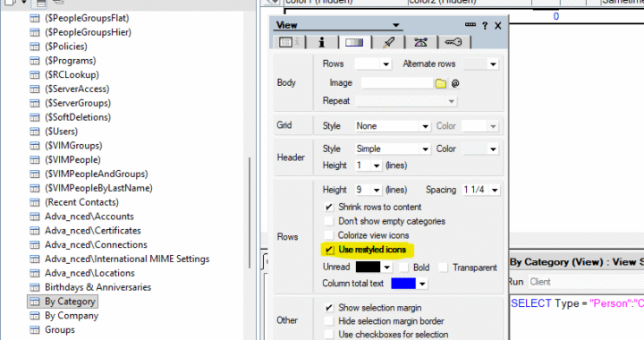Enable Use checkboxes for selection
This screenshot has height=340, width=644.
point(328,335)
